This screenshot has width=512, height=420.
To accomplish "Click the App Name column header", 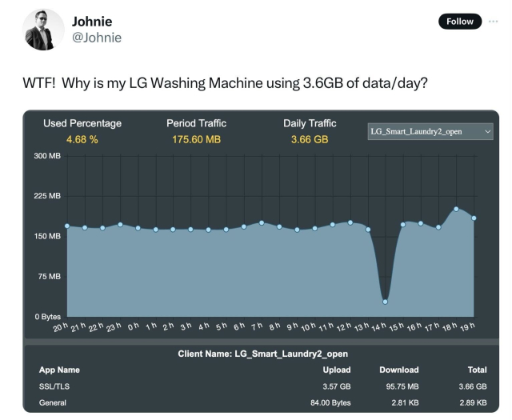I will 60,370.
